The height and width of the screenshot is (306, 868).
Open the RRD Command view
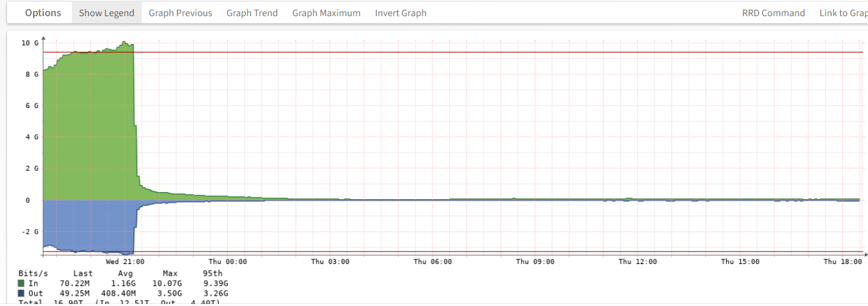(773, 13)
